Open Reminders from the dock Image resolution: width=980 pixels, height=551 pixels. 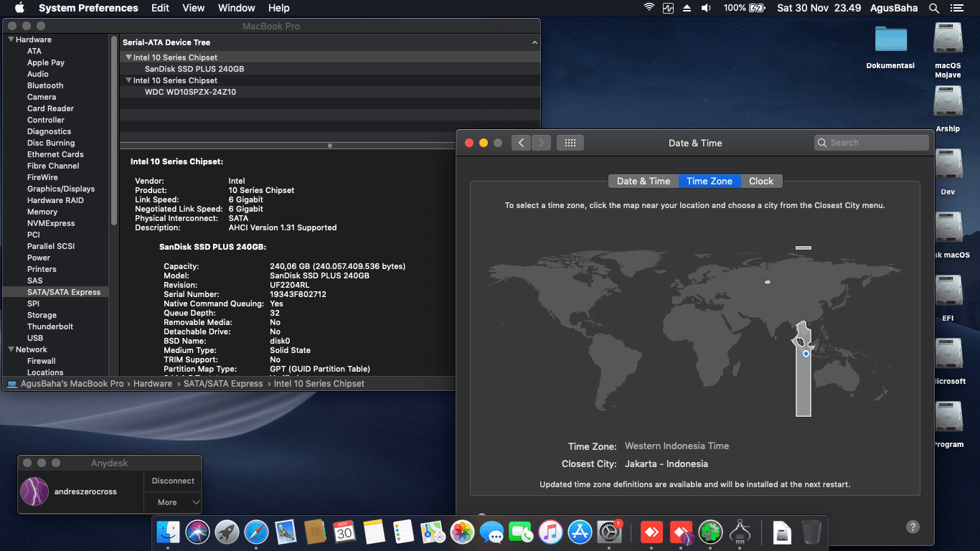coord(403,532)
